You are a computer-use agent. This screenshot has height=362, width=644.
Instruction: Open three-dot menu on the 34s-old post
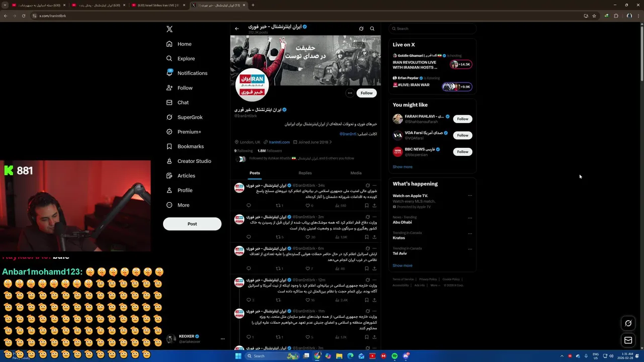[x=374, y=186]
